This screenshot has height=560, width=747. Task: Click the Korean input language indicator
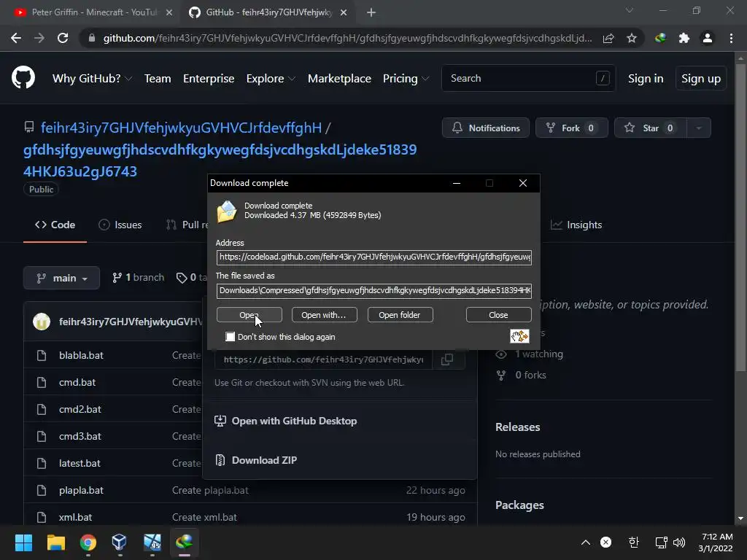pyautogui.click(x=633, y=542)
